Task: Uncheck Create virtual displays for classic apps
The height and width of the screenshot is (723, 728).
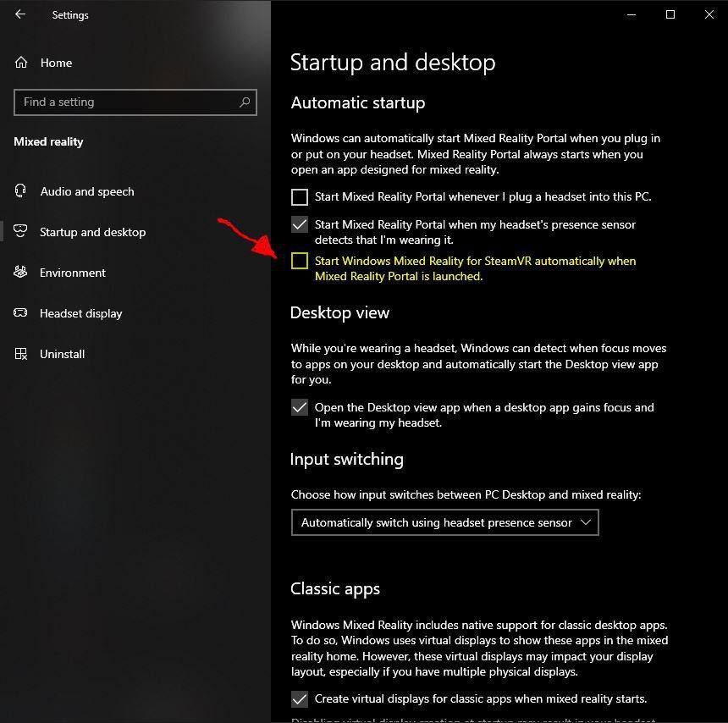Action: coord(300,698)
